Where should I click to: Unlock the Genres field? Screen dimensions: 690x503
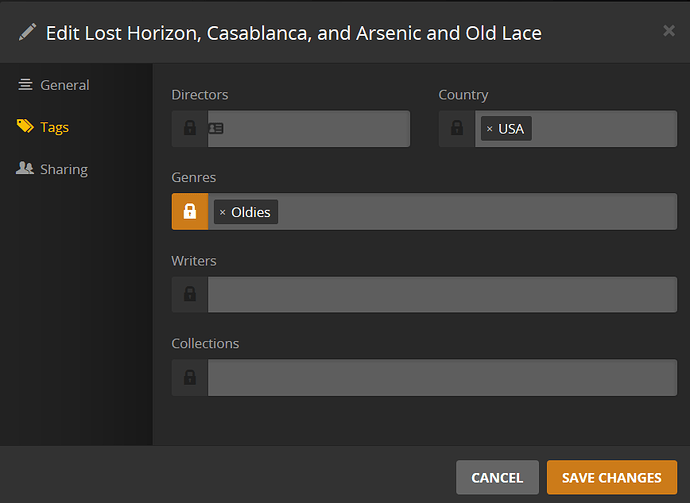coord(190,212)
